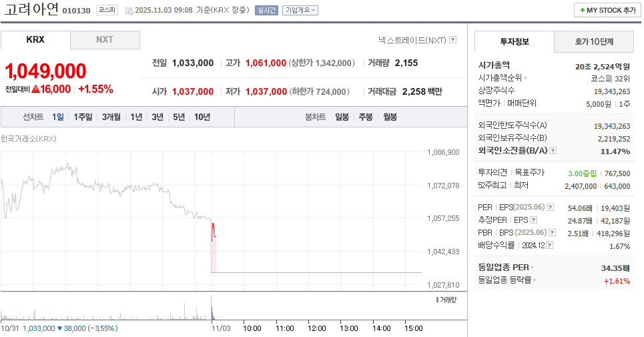Click the 11/03 opening volume bar
The image size is (644, 337).
tap(212, 313)
